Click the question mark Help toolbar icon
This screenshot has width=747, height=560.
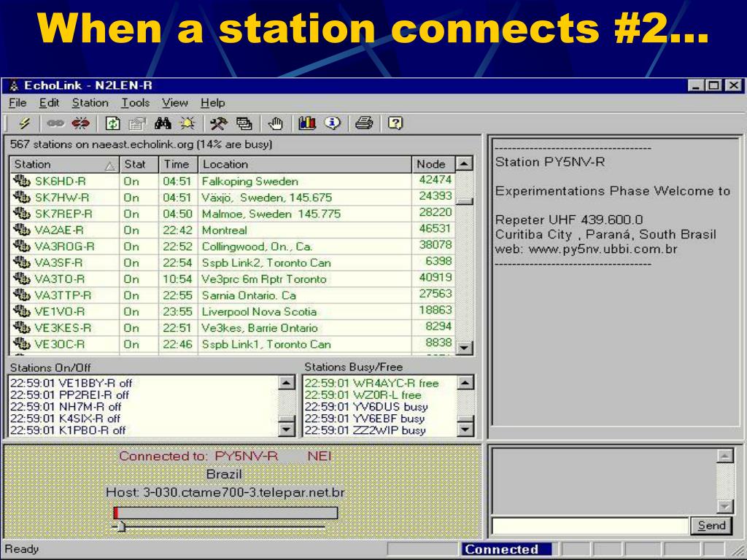(x=395, y=124)
